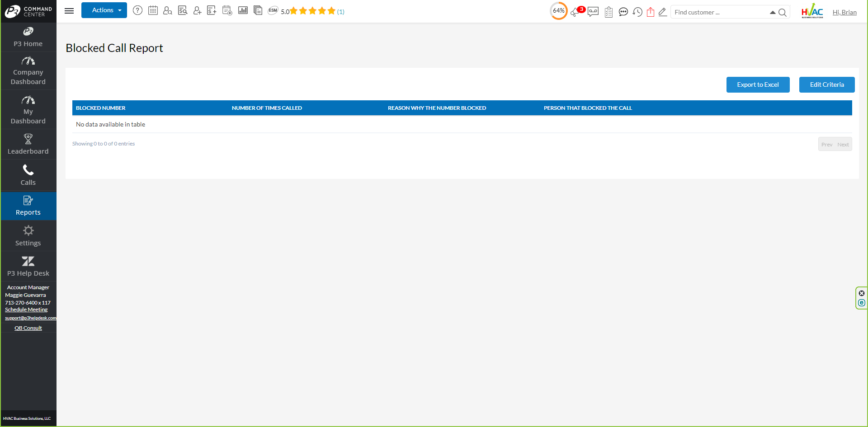Click 'No data available in table' text
868x427 pixels.
pos(111,124)
